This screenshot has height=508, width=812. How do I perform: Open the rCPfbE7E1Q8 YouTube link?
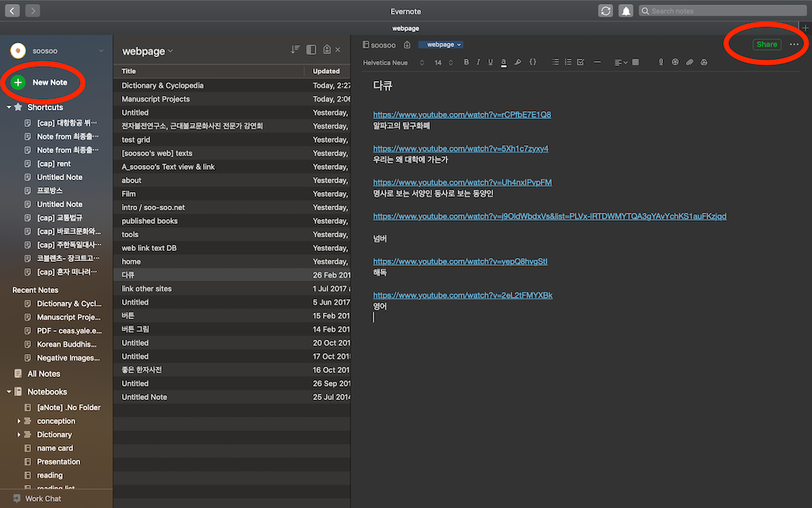pos(462,114)
